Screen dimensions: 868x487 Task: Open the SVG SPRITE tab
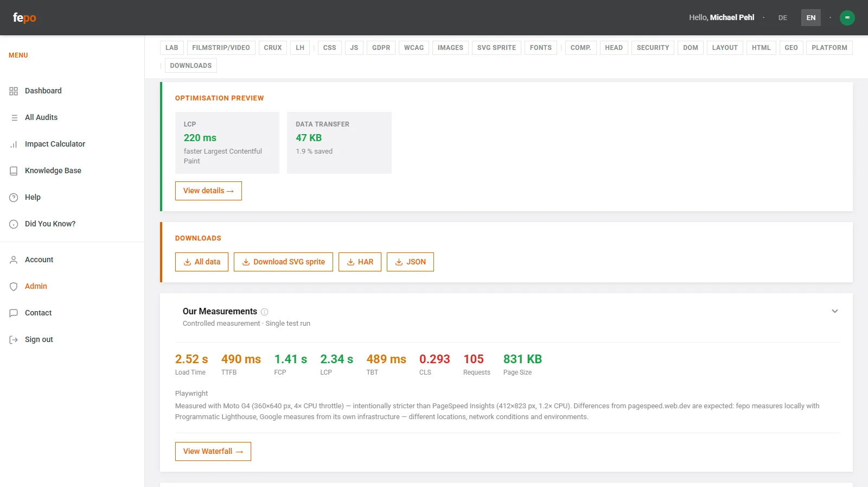point(496,48)
